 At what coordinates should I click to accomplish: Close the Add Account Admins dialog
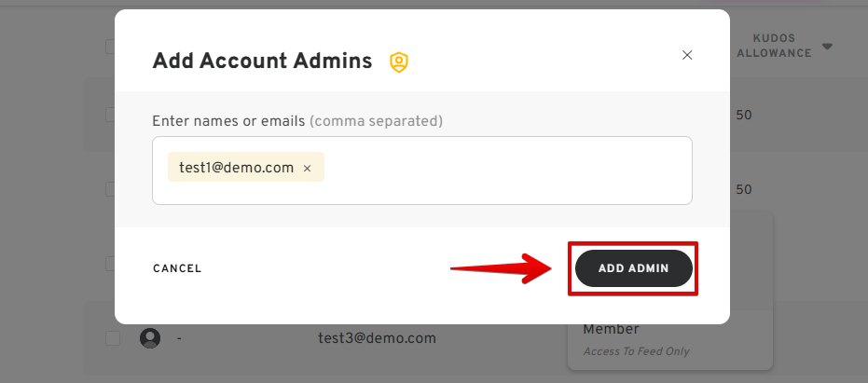coord(687,55)
